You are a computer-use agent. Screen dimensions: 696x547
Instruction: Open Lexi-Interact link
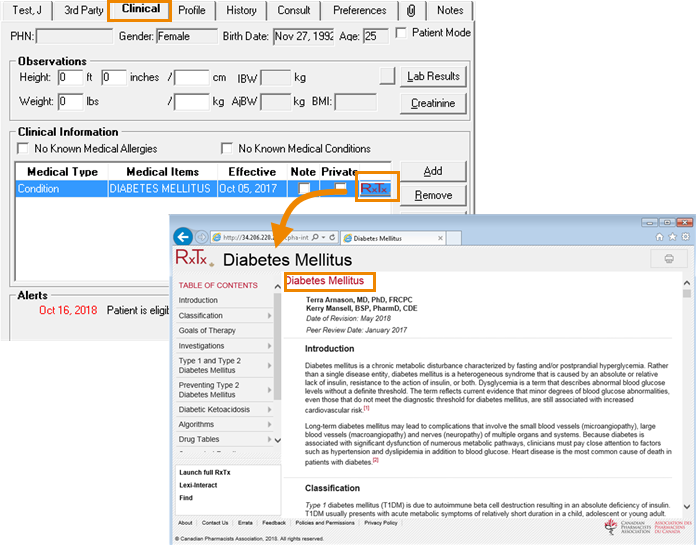(198, 485)
